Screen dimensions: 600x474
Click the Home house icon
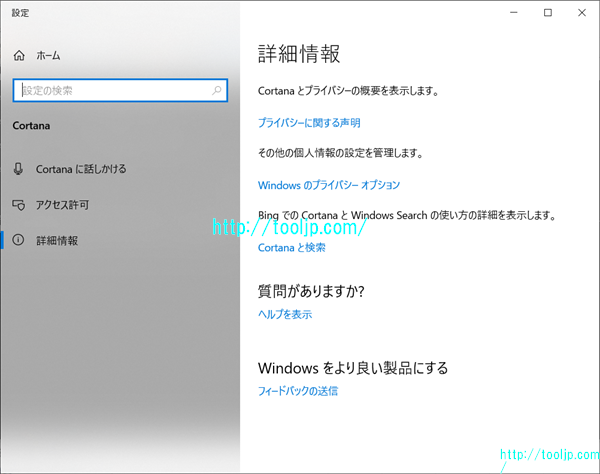[x=19, y=55]
